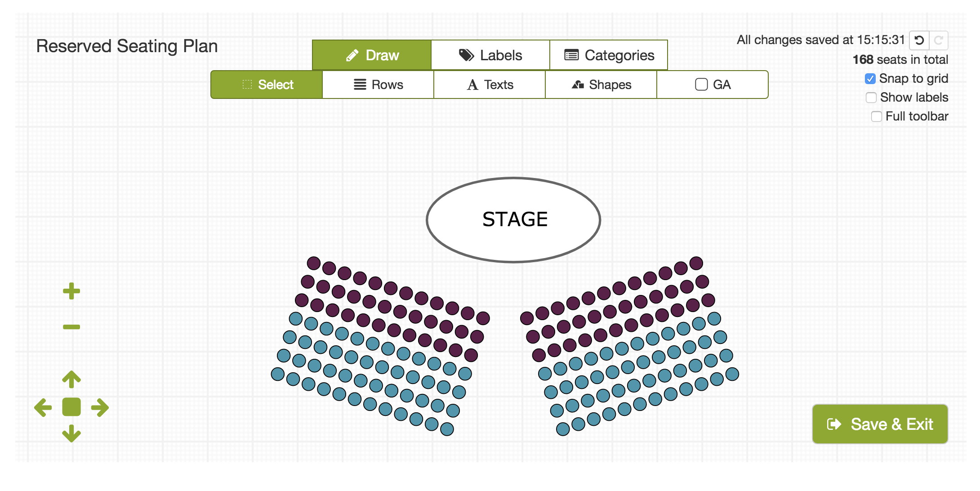Zoom in with the plus icon

click(71, 291)
